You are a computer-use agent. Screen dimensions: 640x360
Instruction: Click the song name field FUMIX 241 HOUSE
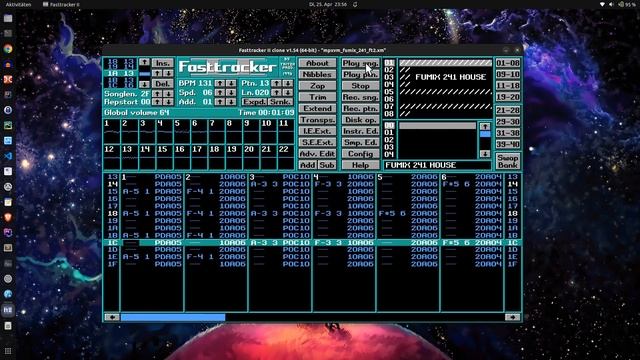point(437,165)
